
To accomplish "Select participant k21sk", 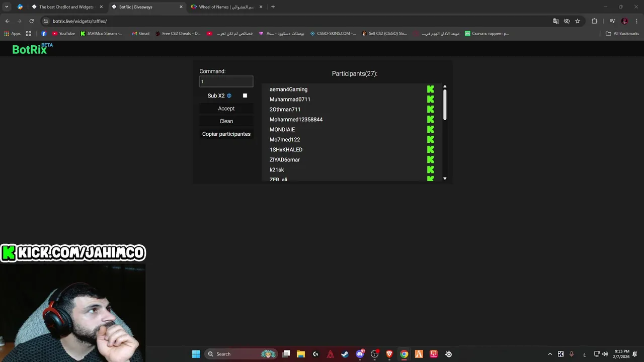I will [277, 170].
